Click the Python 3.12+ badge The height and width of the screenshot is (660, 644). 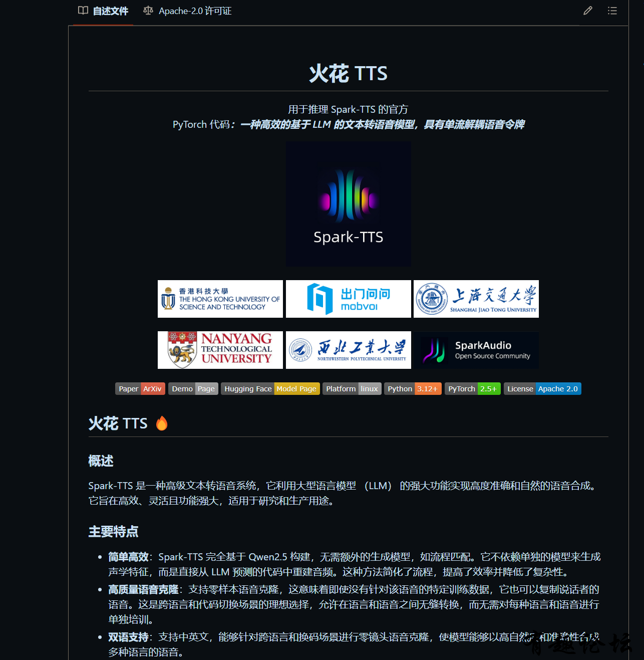(413, 389)
